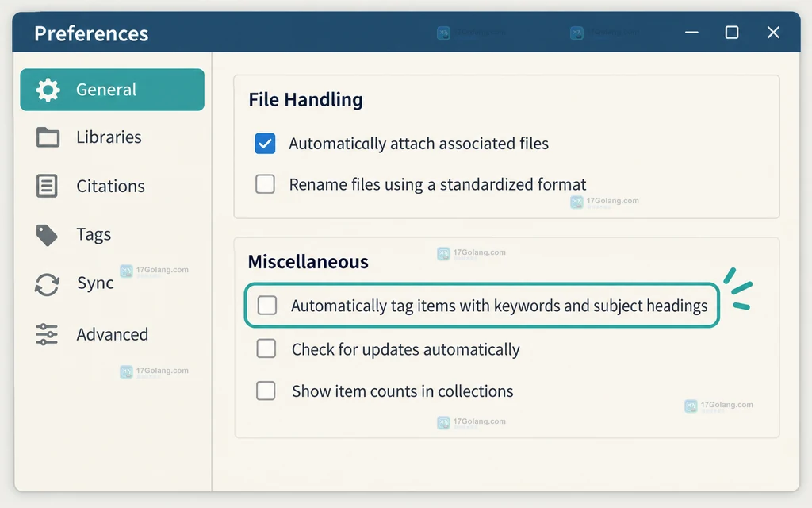Click the Advanced sliders icon

tap(47, 334)
